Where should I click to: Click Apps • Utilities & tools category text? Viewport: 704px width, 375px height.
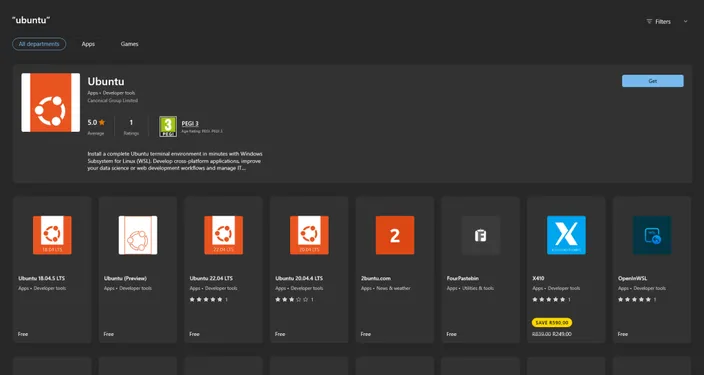click(x=470, y=288)
